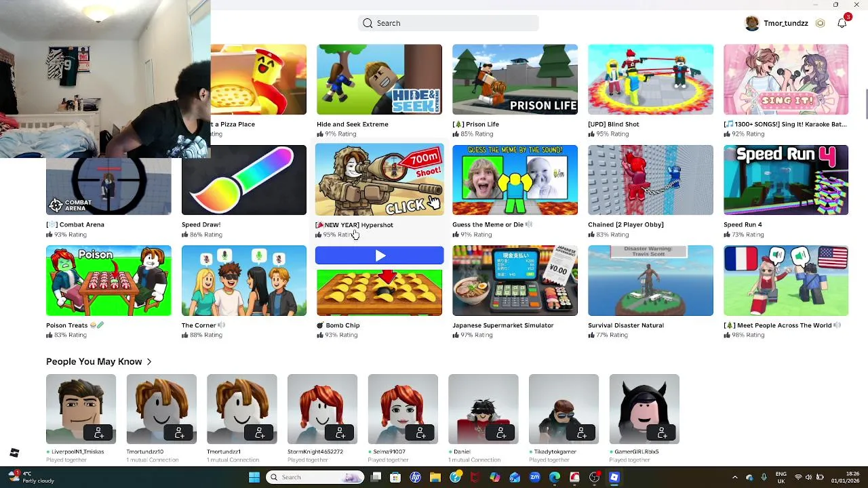Click the Combat Arena game title
The width and height of the screenshot is (868, 488).
[x=75, y=224]
